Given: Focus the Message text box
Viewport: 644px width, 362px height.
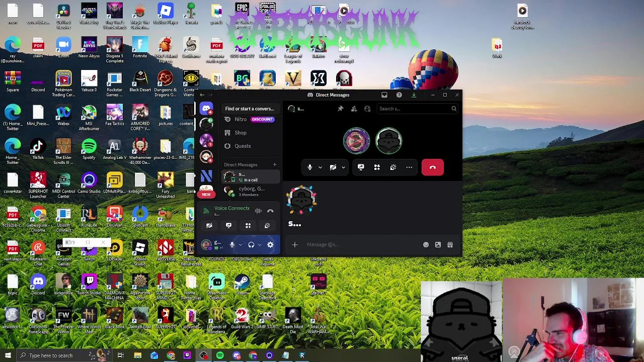Looking at the screenshot, I should (362, 245).
